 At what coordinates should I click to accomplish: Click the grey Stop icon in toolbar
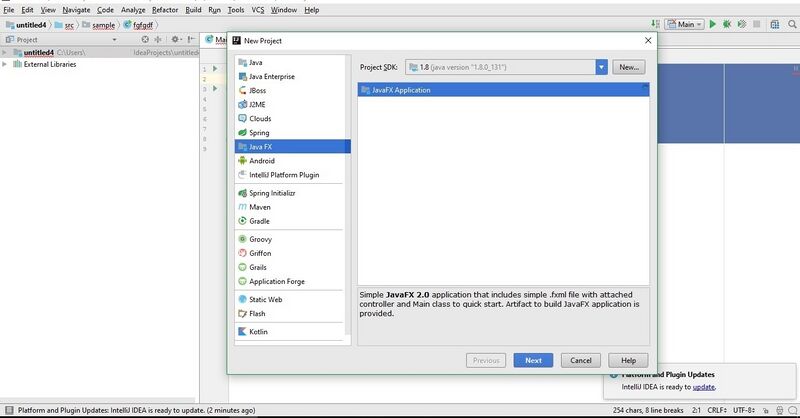coord(757,24)
